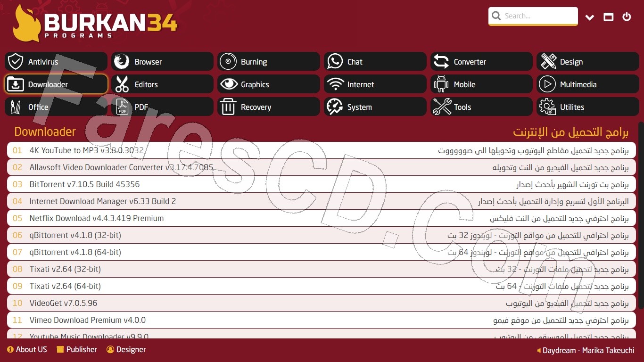Focus the Search input field
This screenshot has width=644, height=362.
533,16
